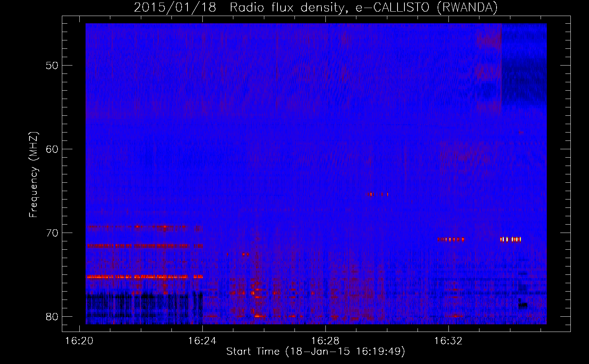
Task: Click the 16:28 time tick label
Action: (325, 341)
